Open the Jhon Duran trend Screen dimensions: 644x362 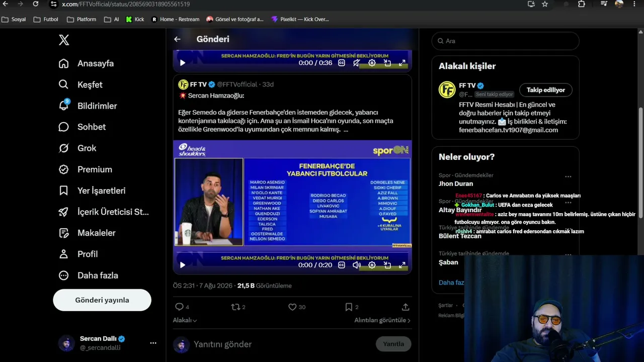tap(456, 184)
